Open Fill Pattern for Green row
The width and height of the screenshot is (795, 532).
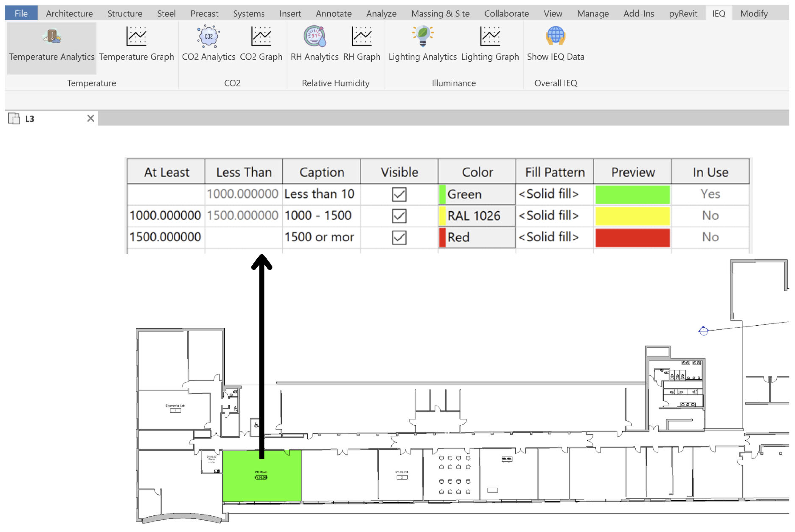[x=555, y=194]
